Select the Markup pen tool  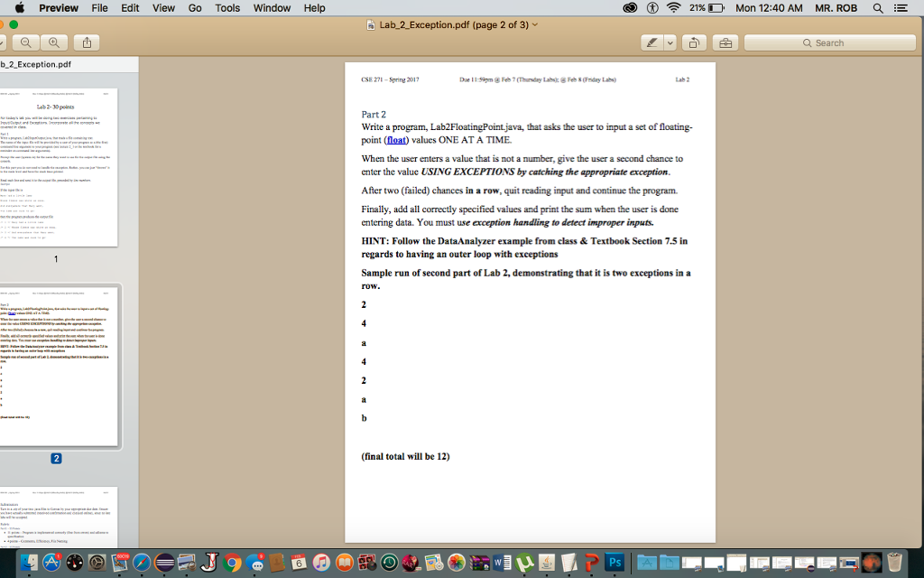652,42
